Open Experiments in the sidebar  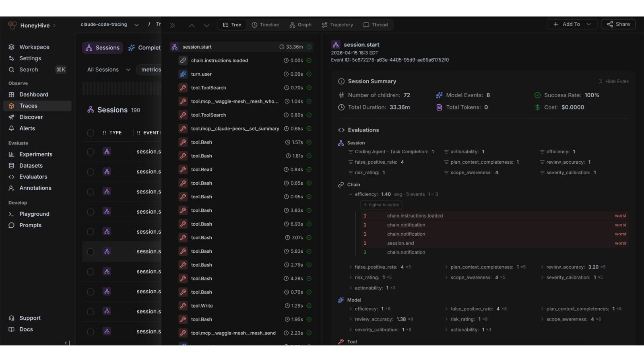point(36,154)
